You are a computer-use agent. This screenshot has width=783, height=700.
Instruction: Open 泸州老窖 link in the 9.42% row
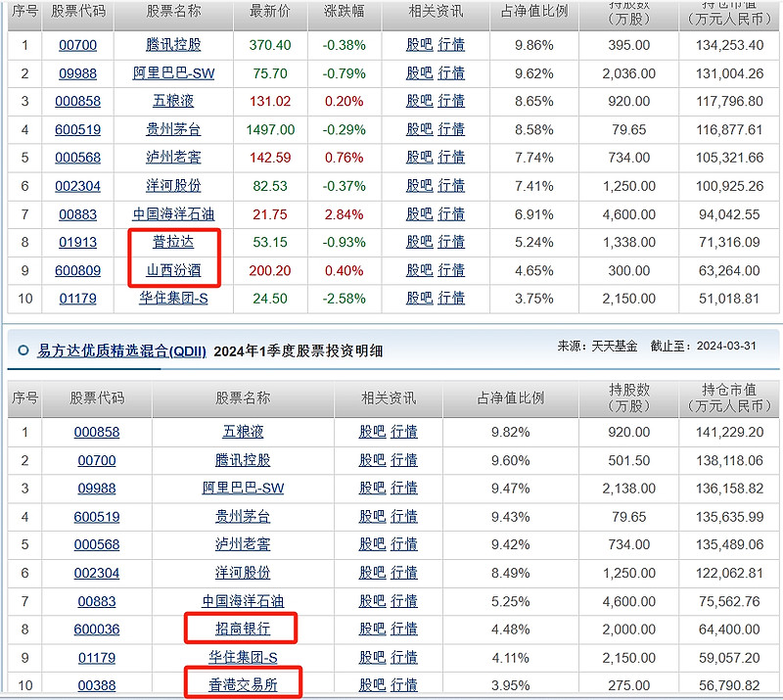tap(243, 544)
